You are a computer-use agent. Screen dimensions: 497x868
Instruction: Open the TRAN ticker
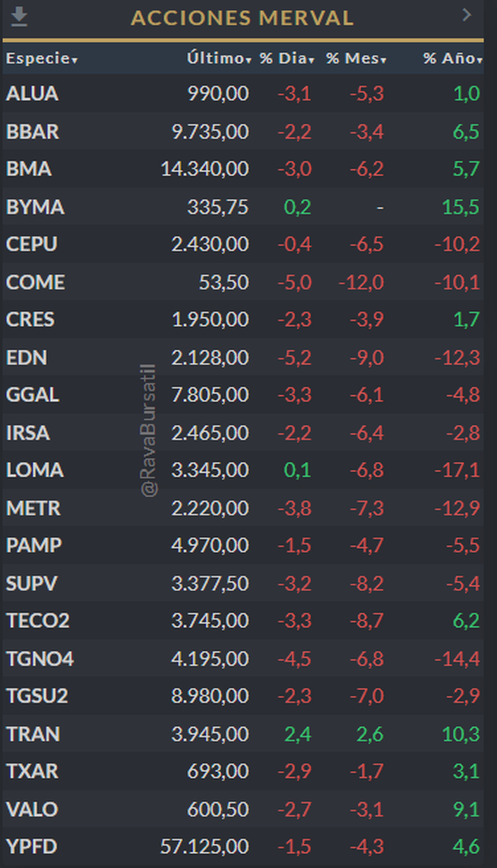[34, 734]
